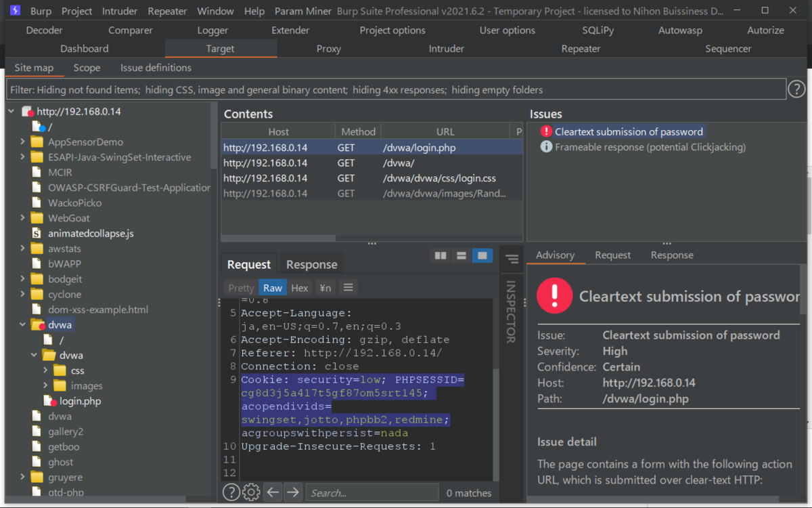Select combined tabbed layout icon
The height and width of the screenshot is (508, 812).
click(482, 255)
